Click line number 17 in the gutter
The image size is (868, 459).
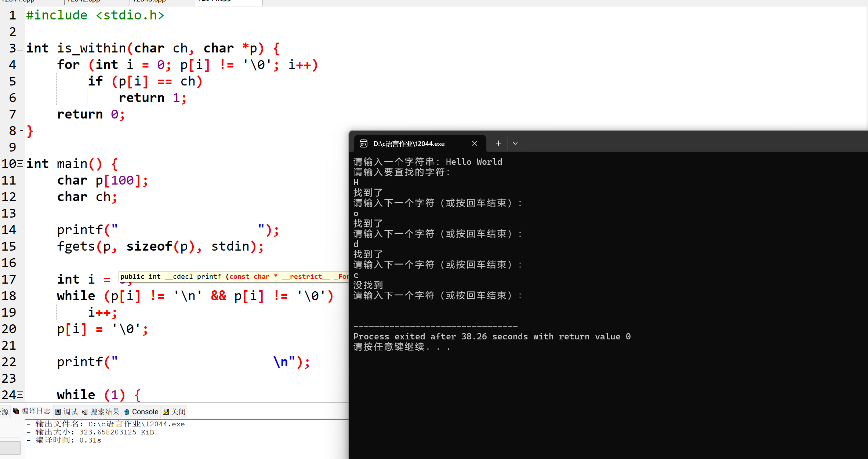9,279
